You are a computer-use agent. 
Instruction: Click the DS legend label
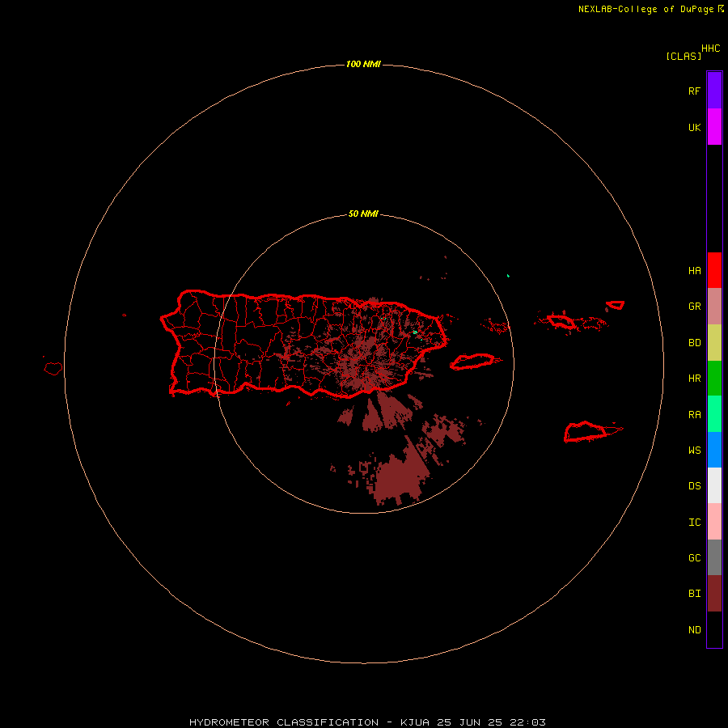pos(694,486)
